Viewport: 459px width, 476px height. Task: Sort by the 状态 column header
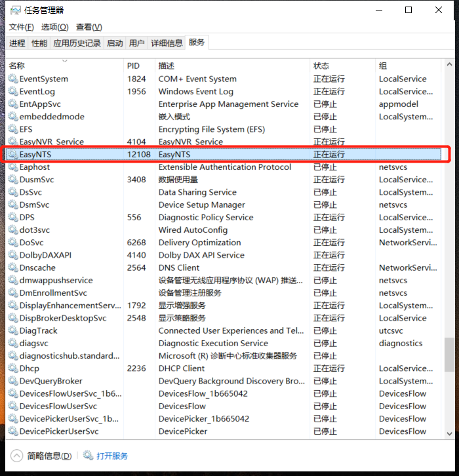[342, 66]
